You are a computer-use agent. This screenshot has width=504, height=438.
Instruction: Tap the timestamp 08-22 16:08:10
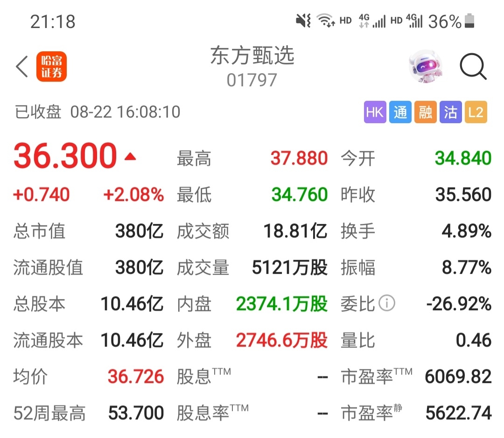[125, 112]
